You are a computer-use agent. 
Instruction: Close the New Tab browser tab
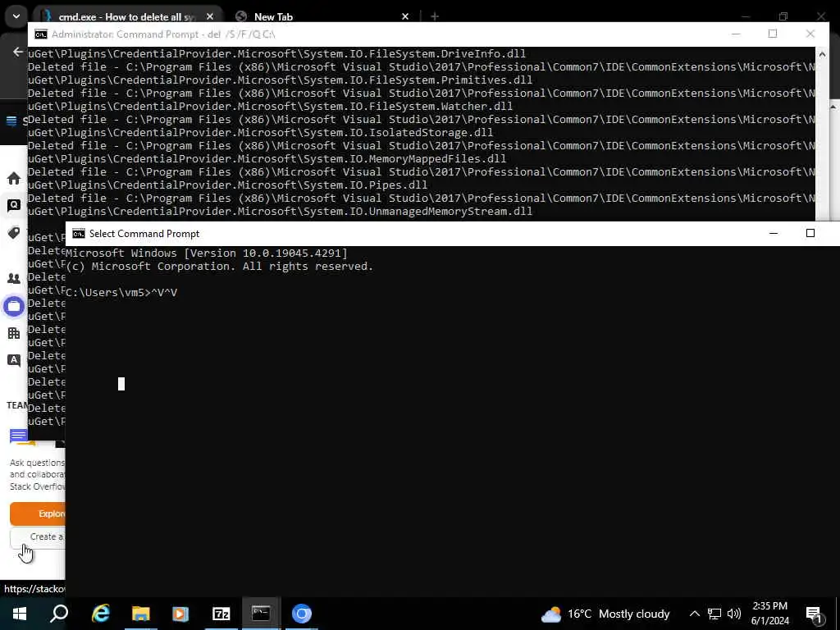coord(405,16)
